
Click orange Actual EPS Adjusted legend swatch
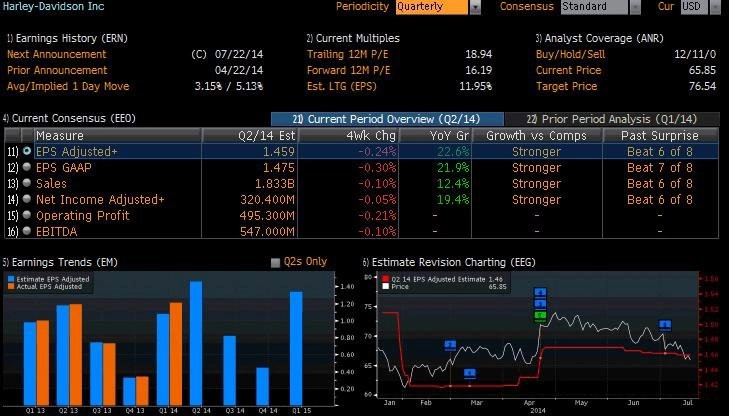pos(11,287)
